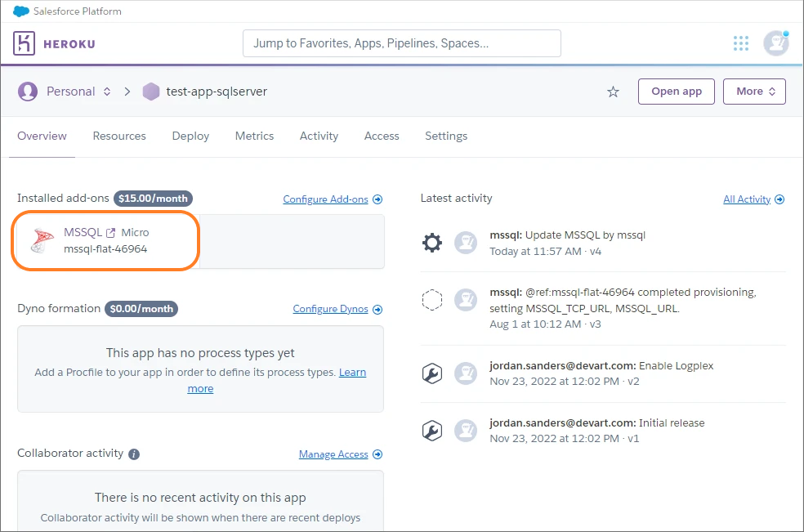The image size is (804, 532).
Task: Click the MSSQL add-on logo icon
Action: (42, 240)
